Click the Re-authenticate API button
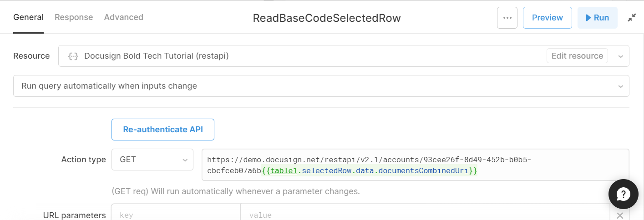644x220 pixels. click(163, 130)
